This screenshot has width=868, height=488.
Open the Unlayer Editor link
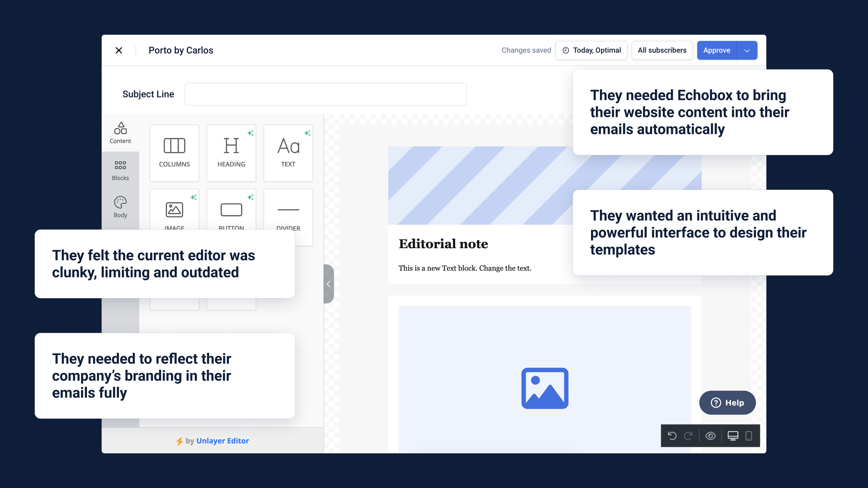point(223,441)
